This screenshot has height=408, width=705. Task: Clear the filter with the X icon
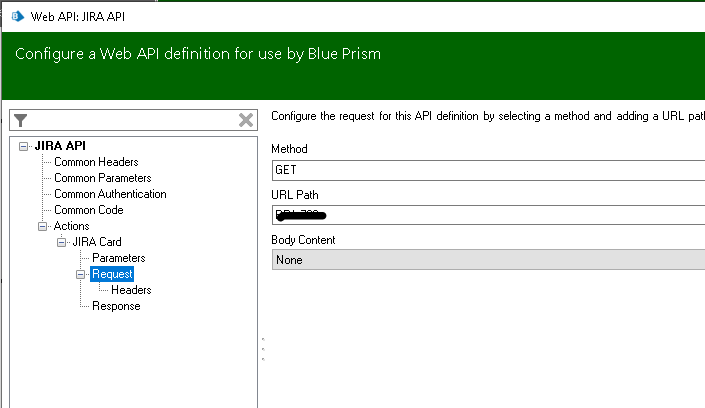pyautogui.click(x=246, y=120)
